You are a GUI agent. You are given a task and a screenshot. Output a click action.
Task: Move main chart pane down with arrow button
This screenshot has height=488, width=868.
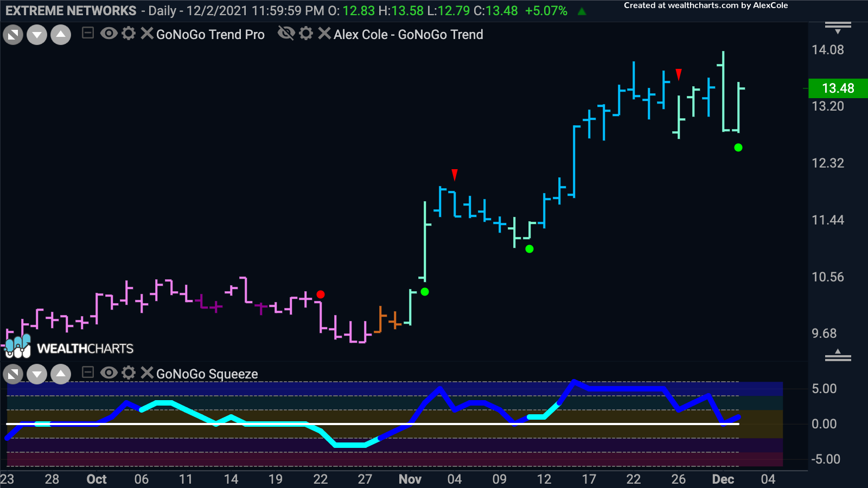(x=37, y=35)
